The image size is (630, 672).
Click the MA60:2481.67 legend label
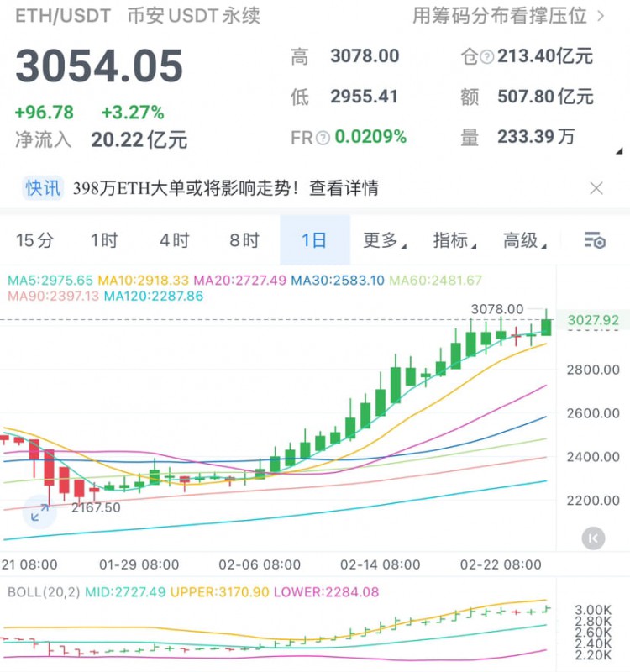tap(435, 281)
